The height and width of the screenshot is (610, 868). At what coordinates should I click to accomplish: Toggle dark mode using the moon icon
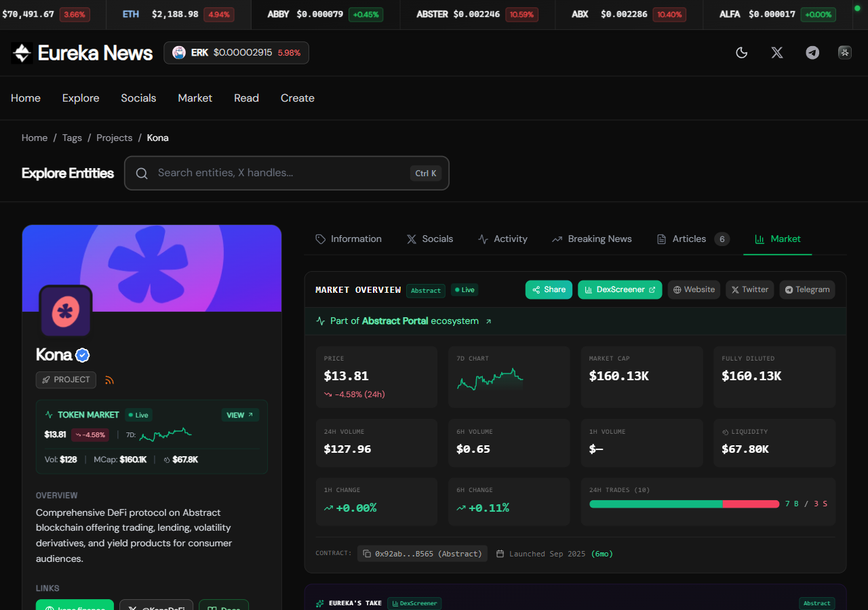(x=741, y=52)
